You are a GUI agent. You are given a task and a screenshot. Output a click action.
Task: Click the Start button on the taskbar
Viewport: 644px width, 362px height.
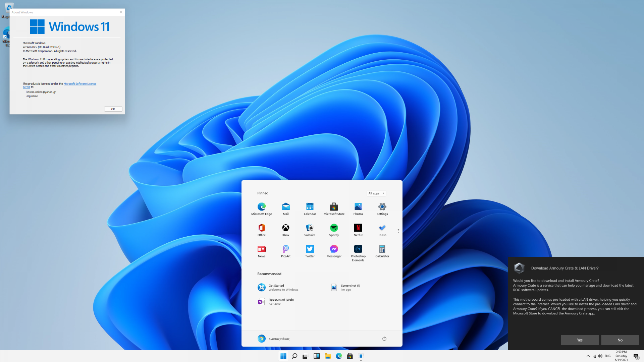[x=283, y=356]
